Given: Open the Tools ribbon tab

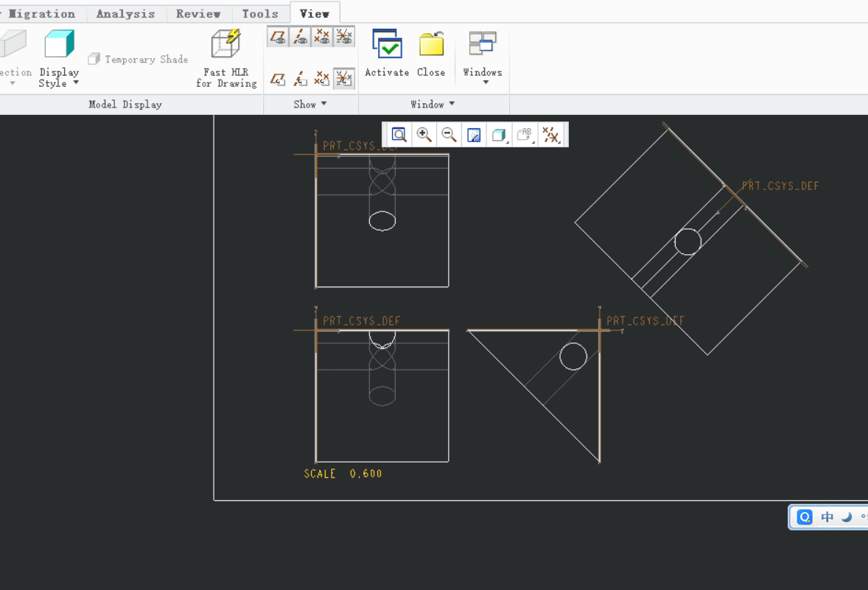Looking at the screenshot, I should (260, 14).
